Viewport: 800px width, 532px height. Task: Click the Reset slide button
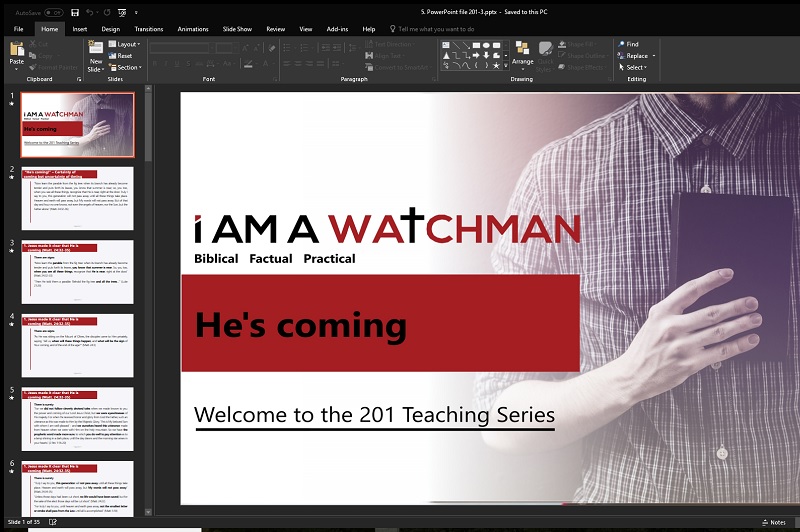coord(120,56)
